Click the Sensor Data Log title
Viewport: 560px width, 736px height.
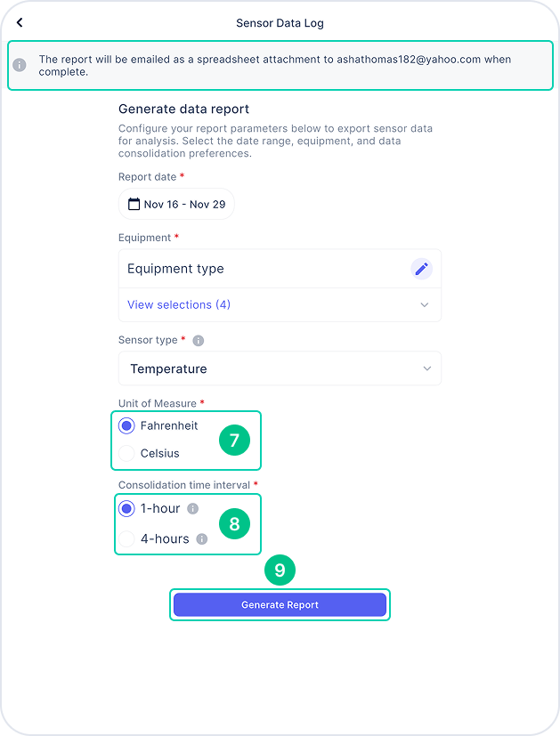[x=280, y=23]
